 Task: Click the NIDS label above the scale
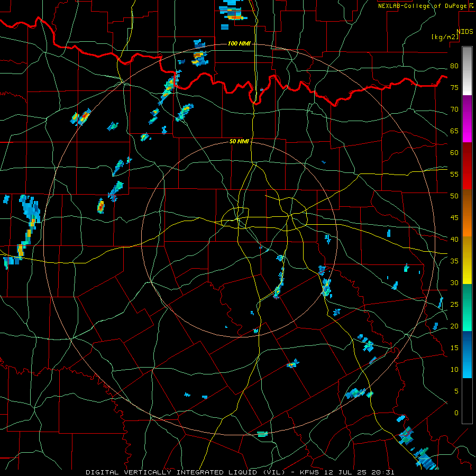point(464,32)
